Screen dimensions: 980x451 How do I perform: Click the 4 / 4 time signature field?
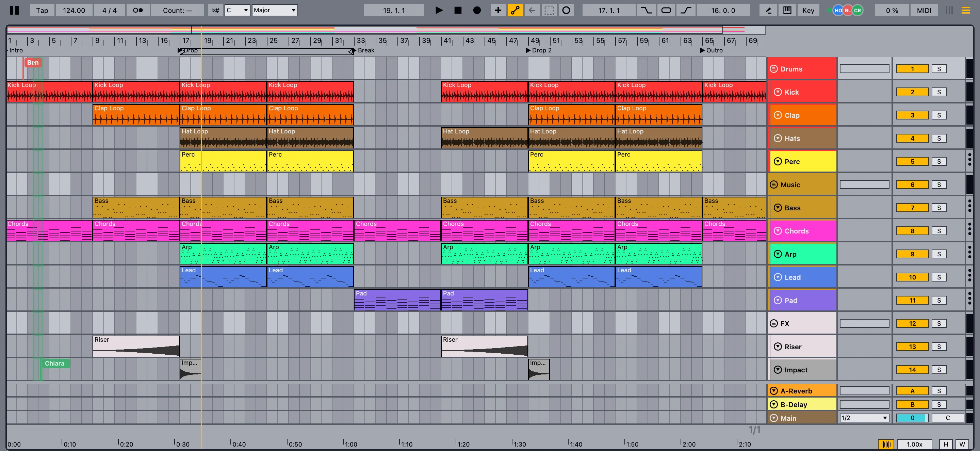(109, 10)
